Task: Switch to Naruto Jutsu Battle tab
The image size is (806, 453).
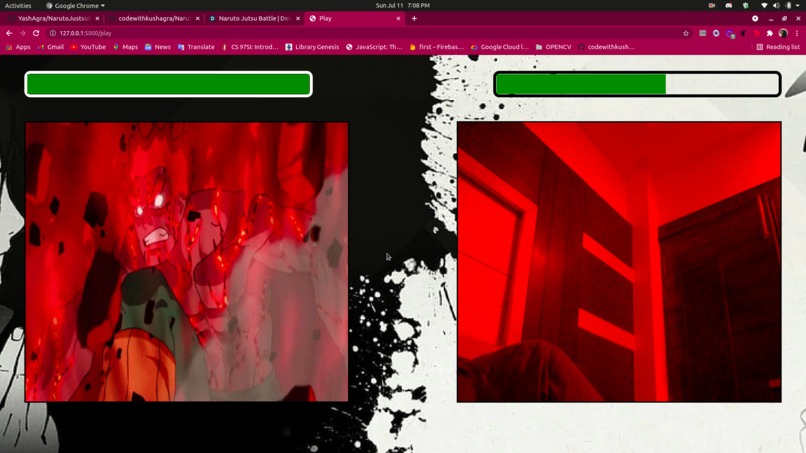Action: [x=254, y=19]
